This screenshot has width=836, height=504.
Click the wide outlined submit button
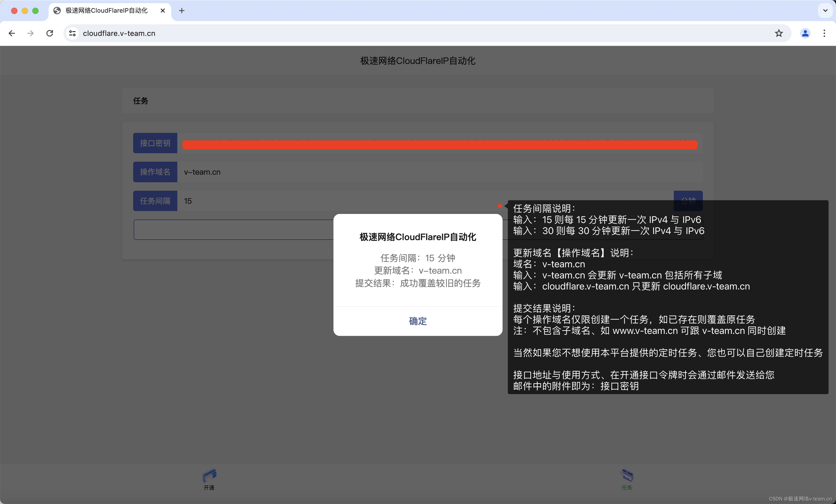coord(234,230)
